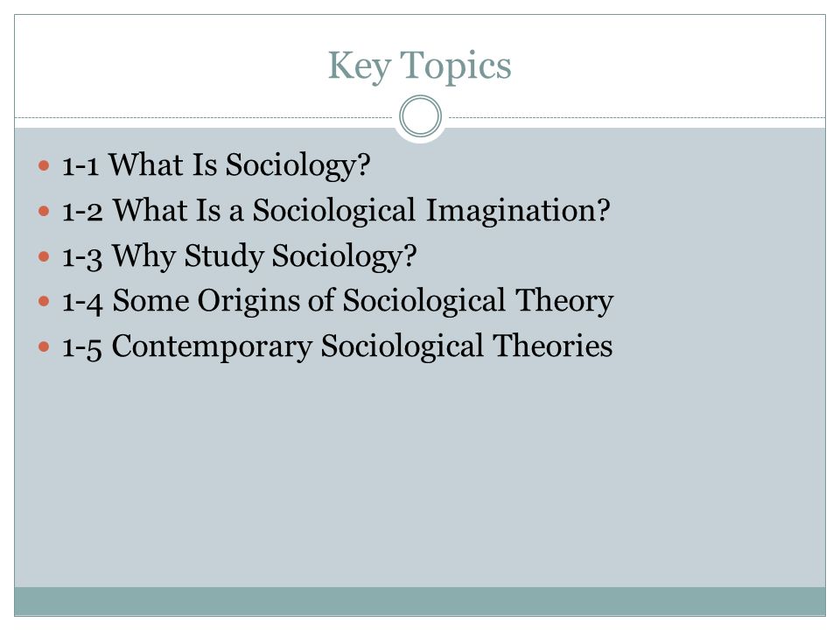
Task: Click the circle ornament under the title
Action: coord(421,116)
